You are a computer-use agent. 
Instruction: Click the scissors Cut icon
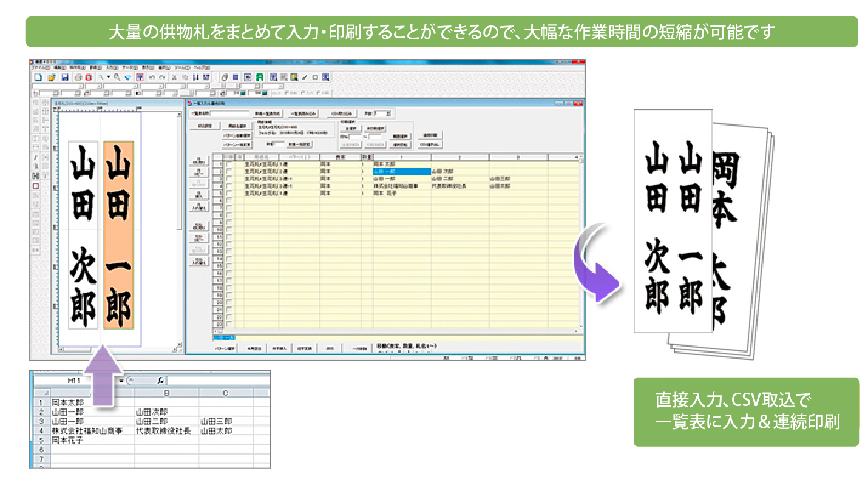175,78
